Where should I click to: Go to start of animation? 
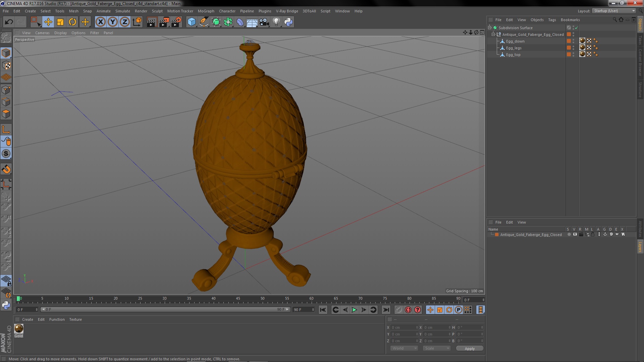click(323, 310)
